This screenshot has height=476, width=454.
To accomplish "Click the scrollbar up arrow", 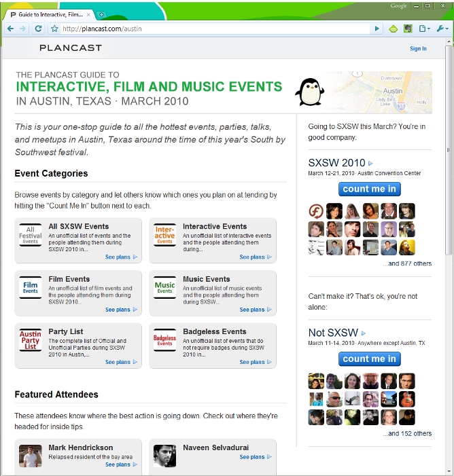I will [x=449, y=41].
